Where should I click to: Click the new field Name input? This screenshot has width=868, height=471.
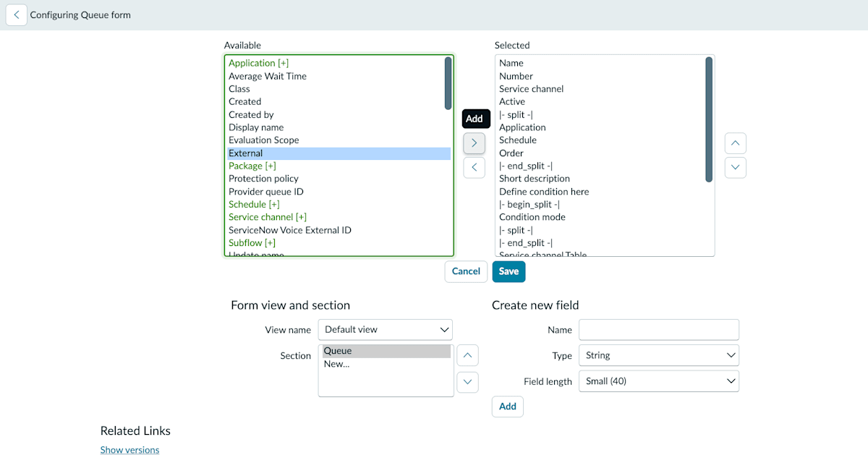[659, 329]
